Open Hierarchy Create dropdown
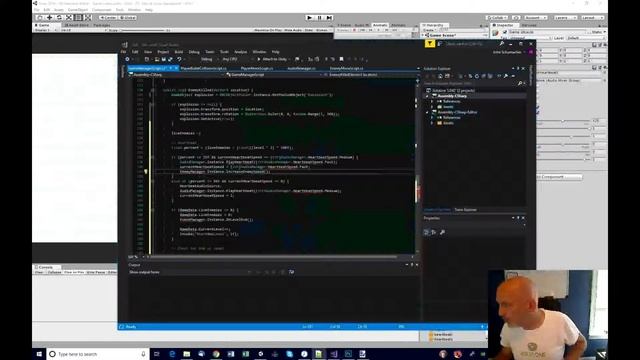The width and height of the screenshot is (640, 360). [429, 30]
